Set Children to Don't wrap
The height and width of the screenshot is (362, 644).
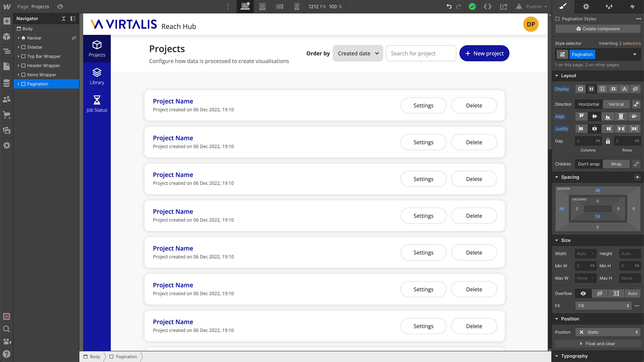(x=589, y=164)
